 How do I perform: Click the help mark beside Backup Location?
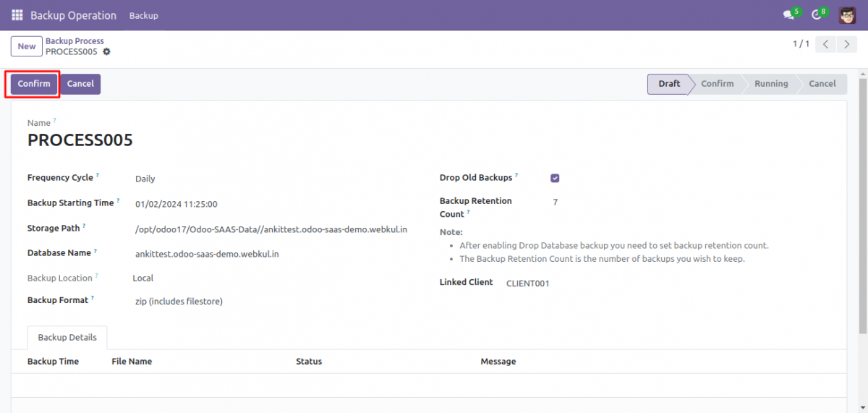pyautogui.click(x=97, y=276)
